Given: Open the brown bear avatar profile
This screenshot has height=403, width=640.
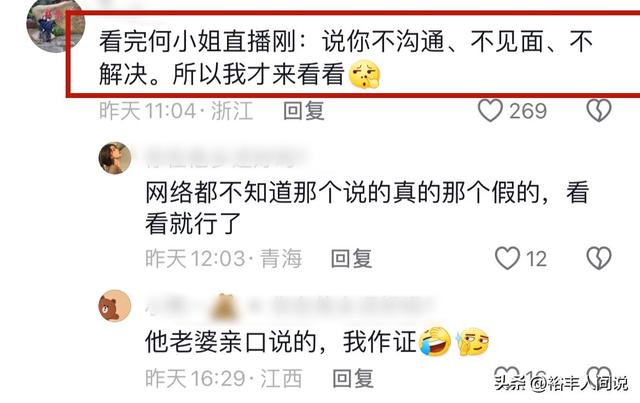Looking at the screenshot, I should [x=115, y=306].
